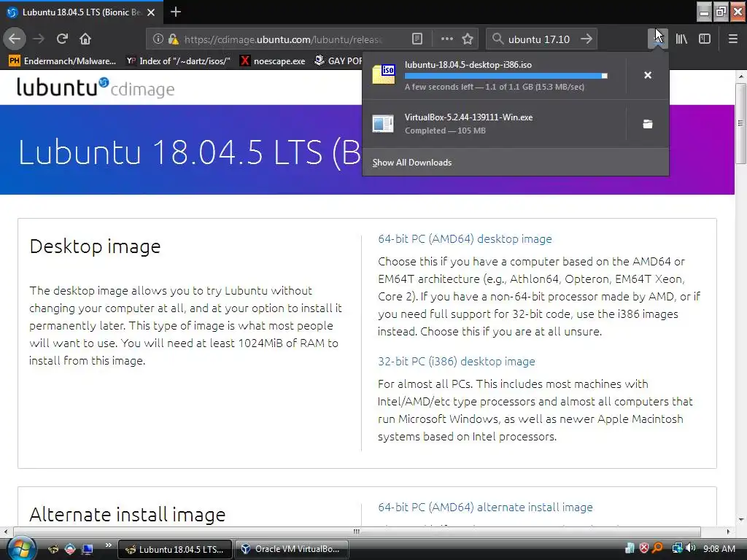Open 32-bit PC (i386) desktop image link

tap(457, 362)
